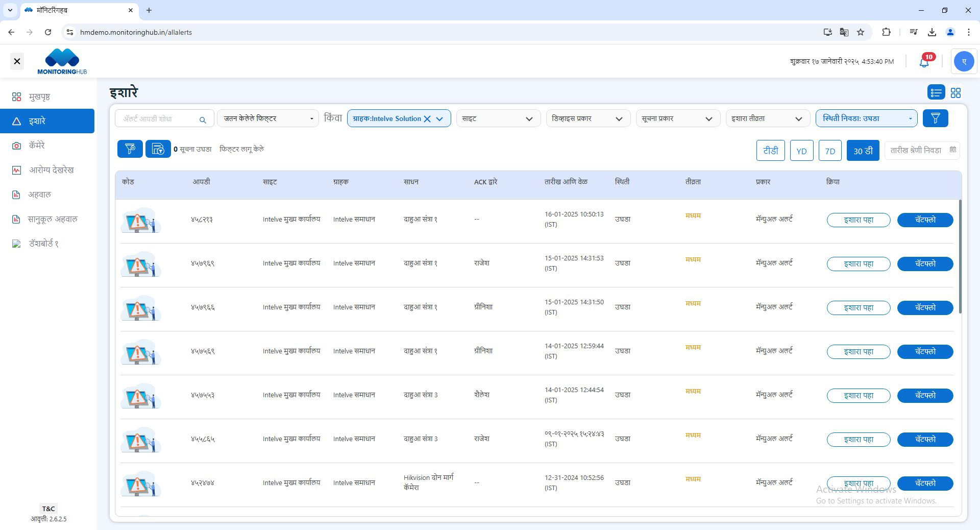The width and height of the screenshot is (980, 530).
Task: Open अहवाल reports in sidebar
Action: [x=47, y=195]
